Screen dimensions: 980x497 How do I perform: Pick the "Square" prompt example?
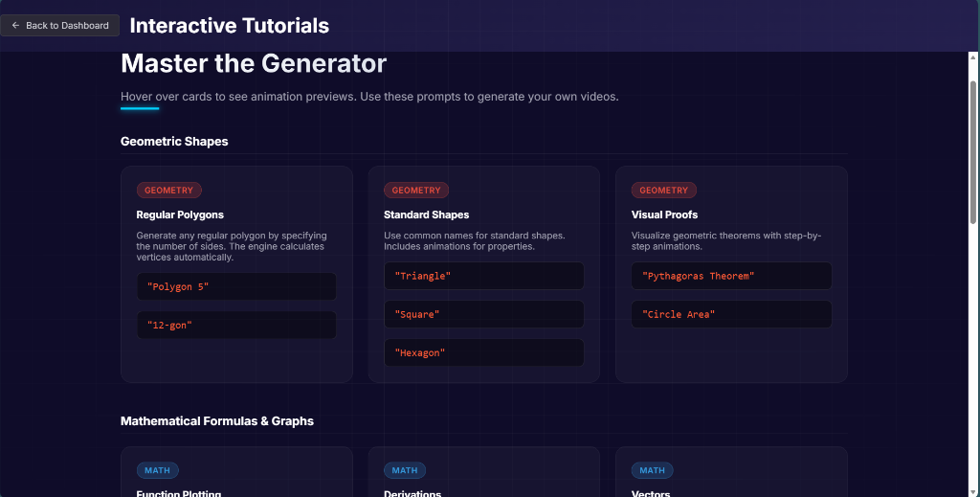pos(483,314)
